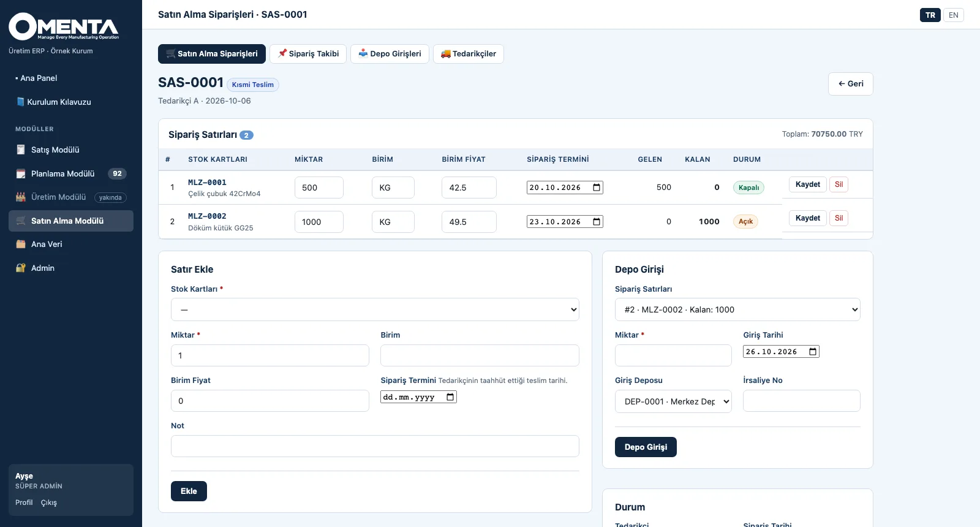The height and width of the screenshot is (527, 980).
Task: Open calendar picker for line 2 deadline
Action: pyautogui.click(x=597, y=222)
